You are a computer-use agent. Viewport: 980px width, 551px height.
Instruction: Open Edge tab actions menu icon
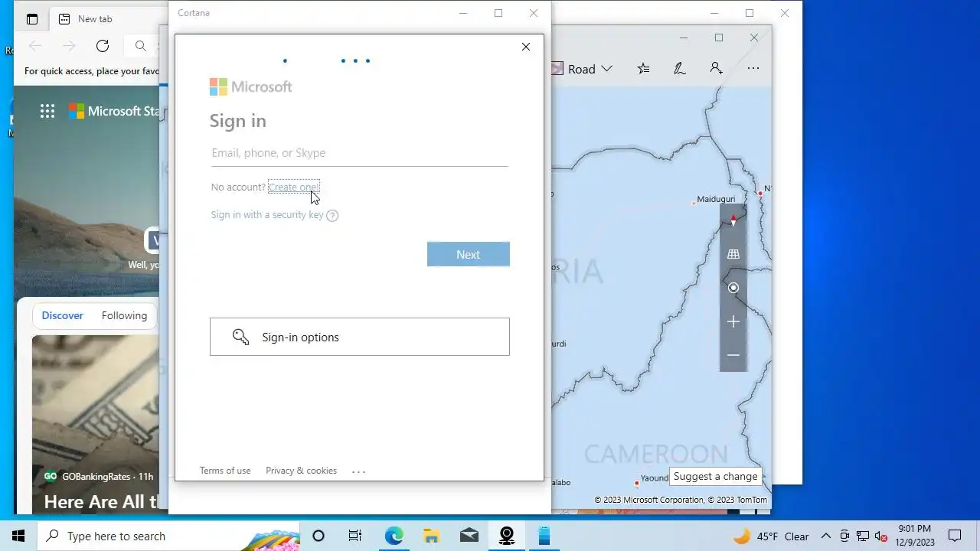(x=32, y=19)
